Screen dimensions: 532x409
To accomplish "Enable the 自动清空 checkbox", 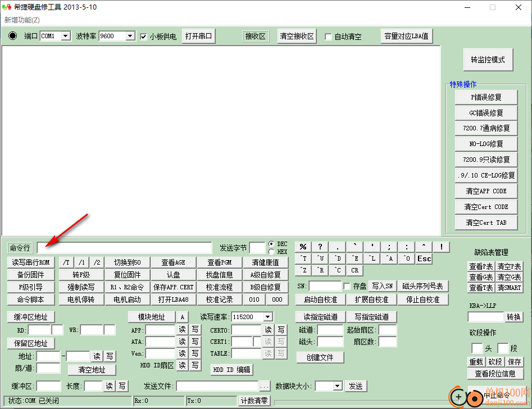I will [328, 37].
